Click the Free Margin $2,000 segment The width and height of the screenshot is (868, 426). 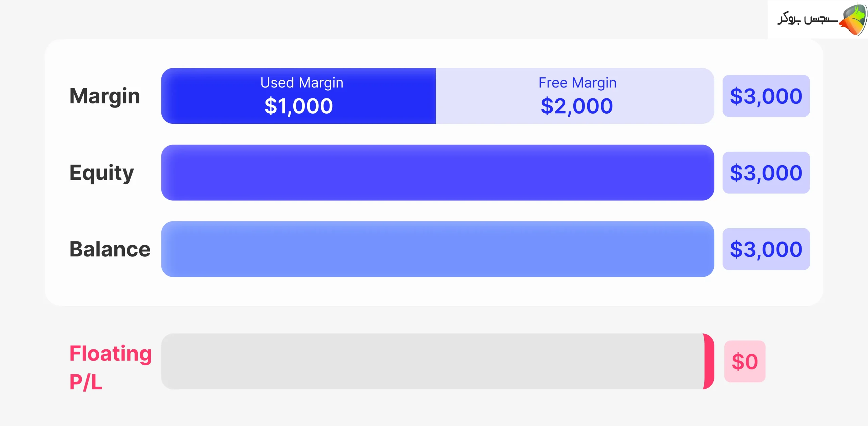576,96
